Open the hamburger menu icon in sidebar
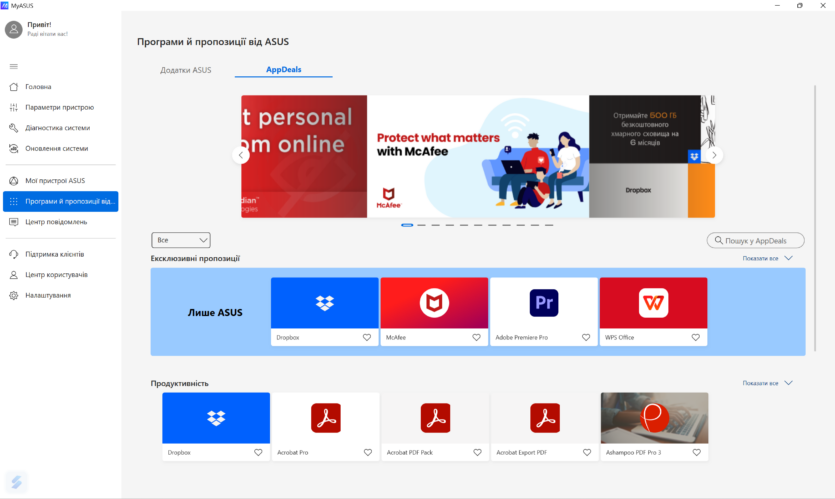835x499 pixels. 14,67
